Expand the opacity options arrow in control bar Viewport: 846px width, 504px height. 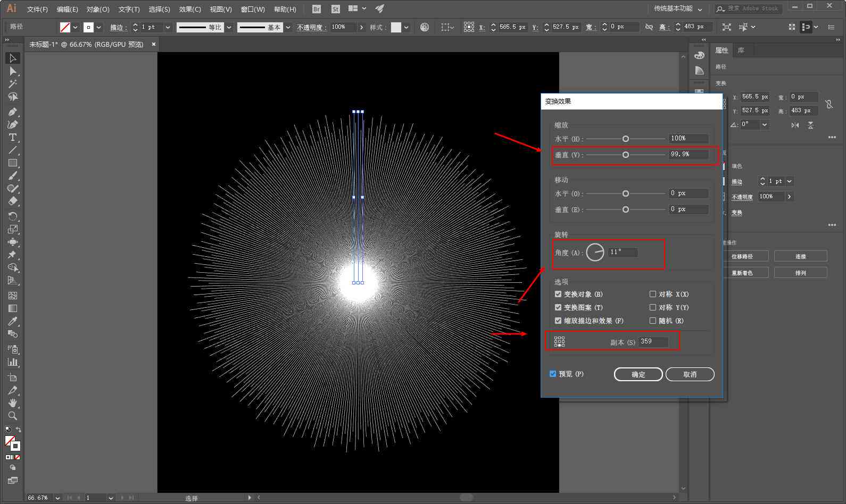362,27
